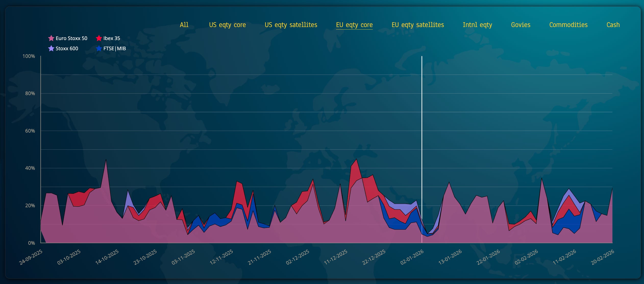The image size is (644, 284).
Task: Click the Euro Stoxx 50 pink star icon
Action: pyautogui.click(x=51, y=38)
